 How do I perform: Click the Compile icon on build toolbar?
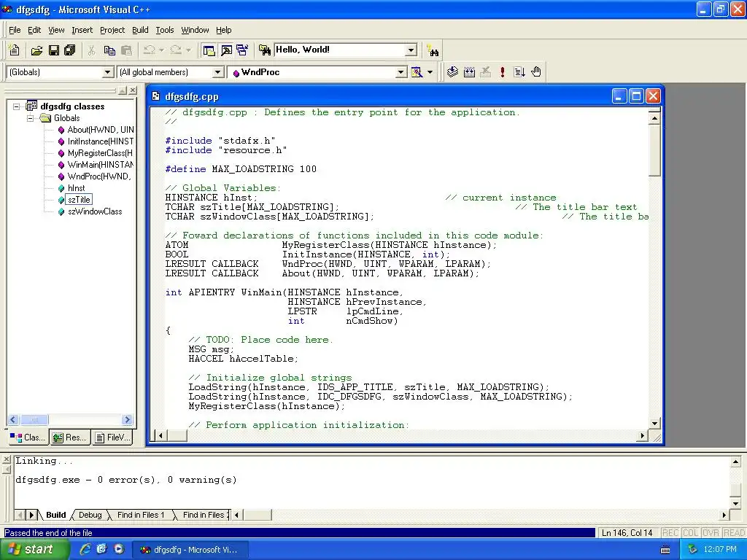(452, 72)
